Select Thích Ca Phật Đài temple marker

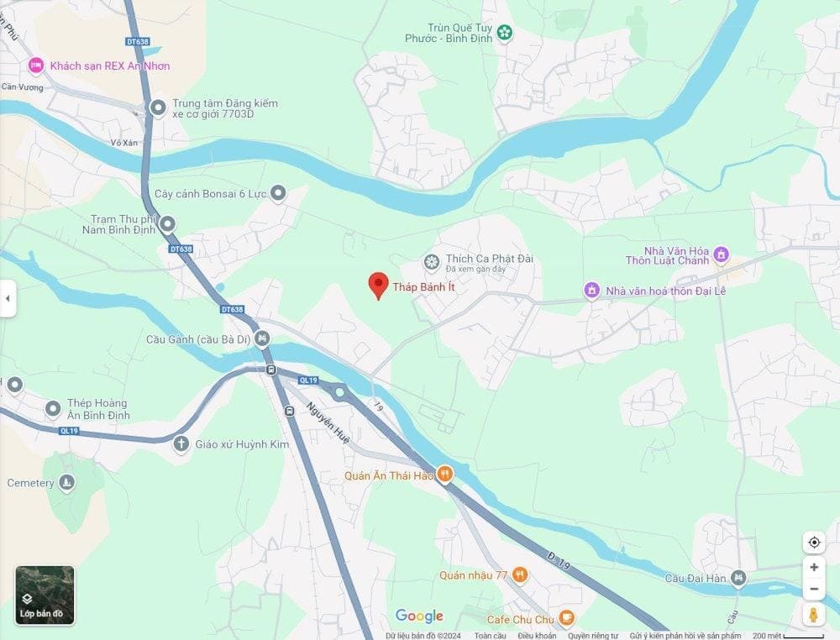[431, 262]
